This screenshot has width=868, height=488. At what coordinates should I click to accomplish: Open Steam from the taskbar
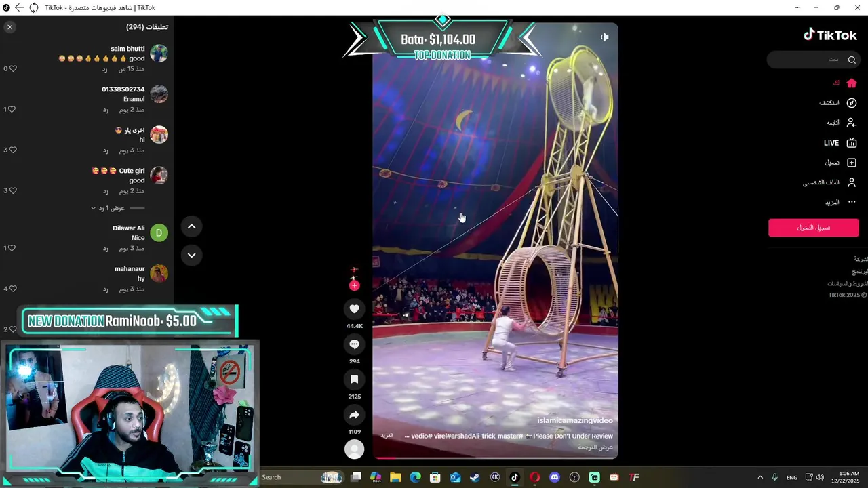pyautogui.click(x=475, y=477)
